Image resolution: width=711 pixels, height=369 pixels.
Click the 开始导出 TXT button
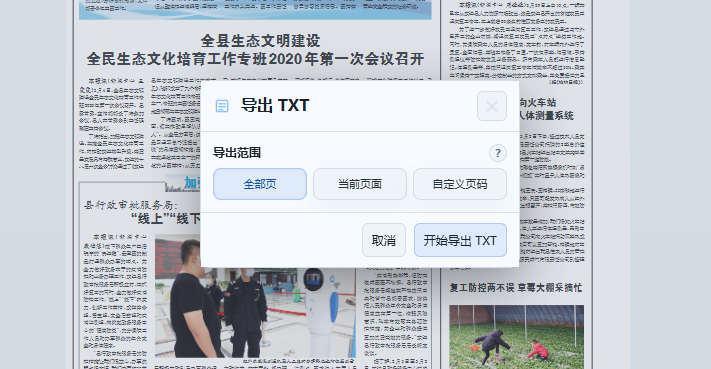click(460, 240)
